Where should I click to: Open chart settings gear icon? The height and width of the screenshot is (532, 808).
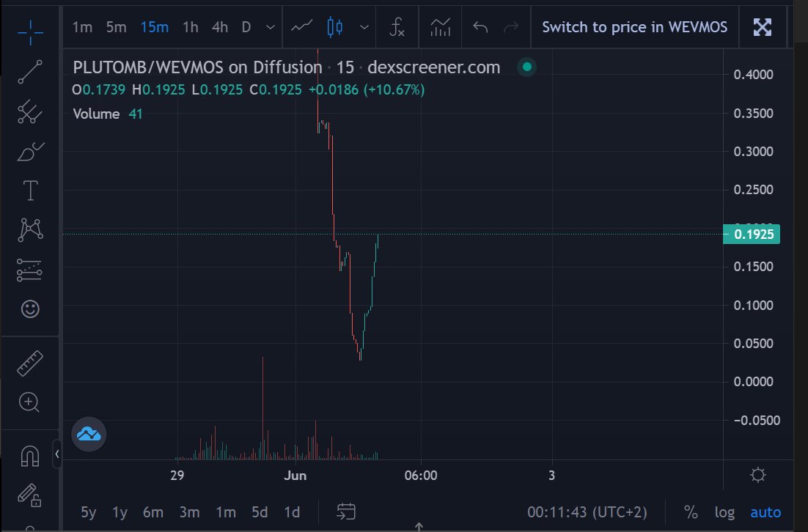point(758,475)
